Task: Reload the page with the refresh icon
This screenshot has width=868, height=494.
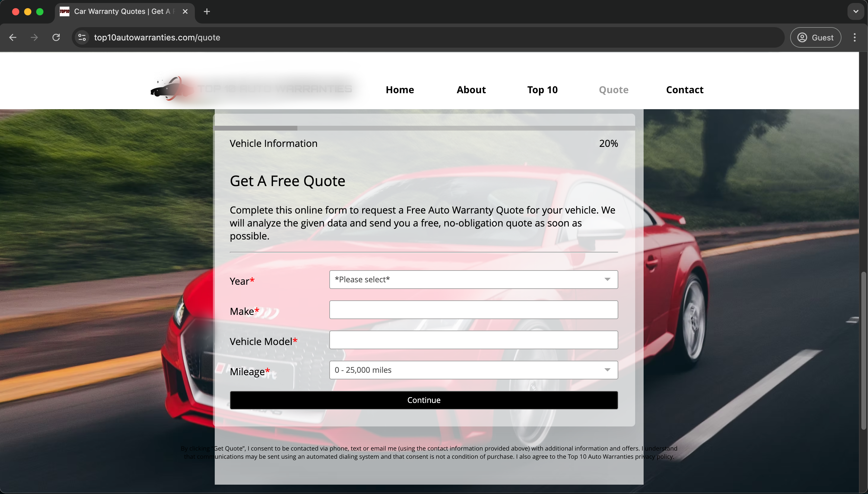Action: [x=56, y=37]
